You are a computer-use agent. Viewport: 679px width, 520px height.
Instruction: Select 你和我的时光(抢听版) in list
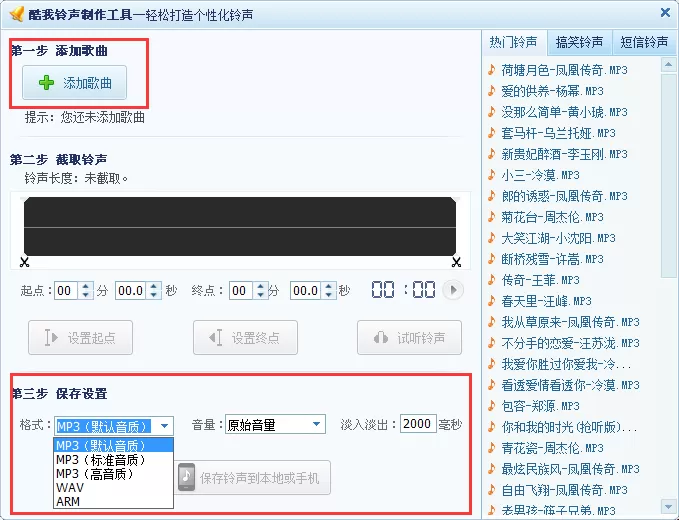click(569, 427)
